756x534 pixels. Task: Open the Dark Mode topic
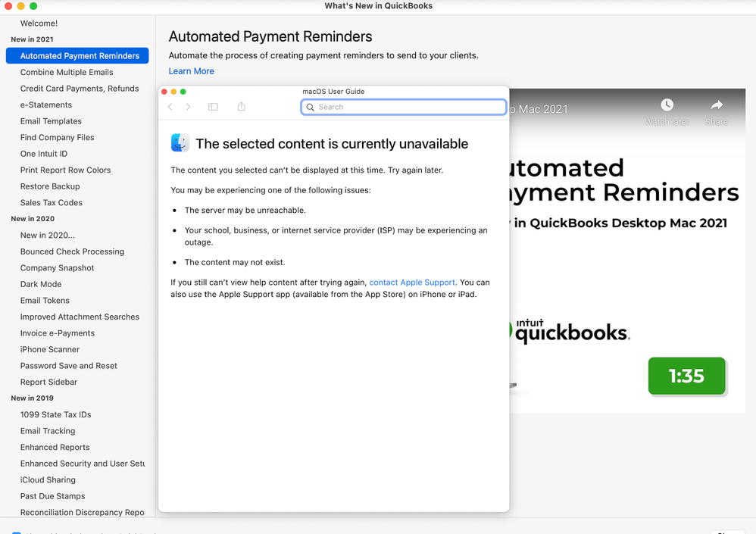pos(41,284)
